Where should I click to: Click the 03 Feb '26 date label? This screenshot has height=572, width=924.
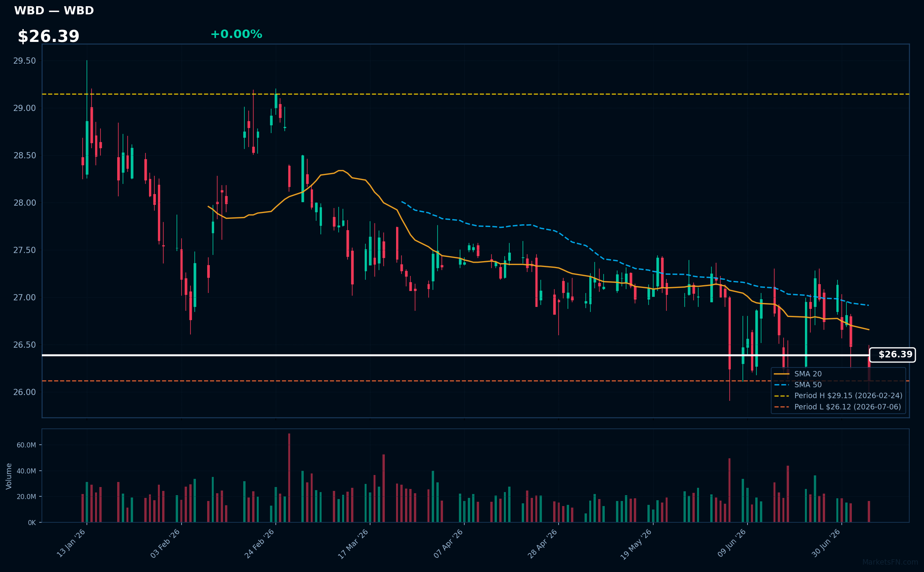coord(166,543)
